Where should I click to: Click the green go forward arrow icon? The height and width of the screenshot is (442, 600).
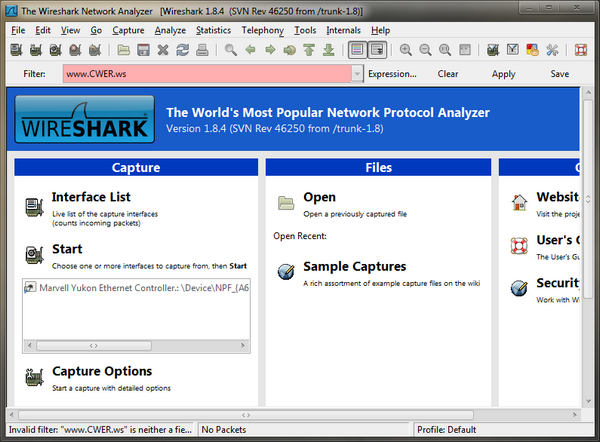point(270,50)
